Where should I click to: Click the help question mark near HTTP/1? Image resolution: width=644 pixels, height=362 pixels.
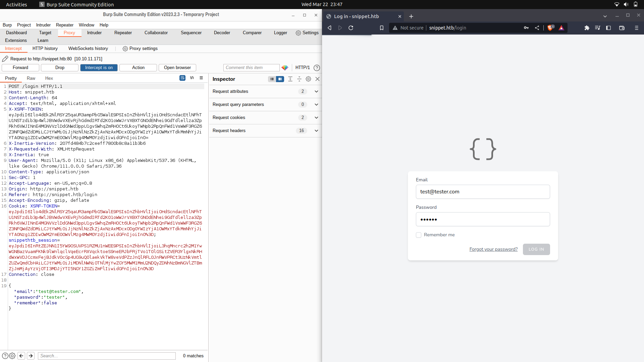tap(317, 68)
